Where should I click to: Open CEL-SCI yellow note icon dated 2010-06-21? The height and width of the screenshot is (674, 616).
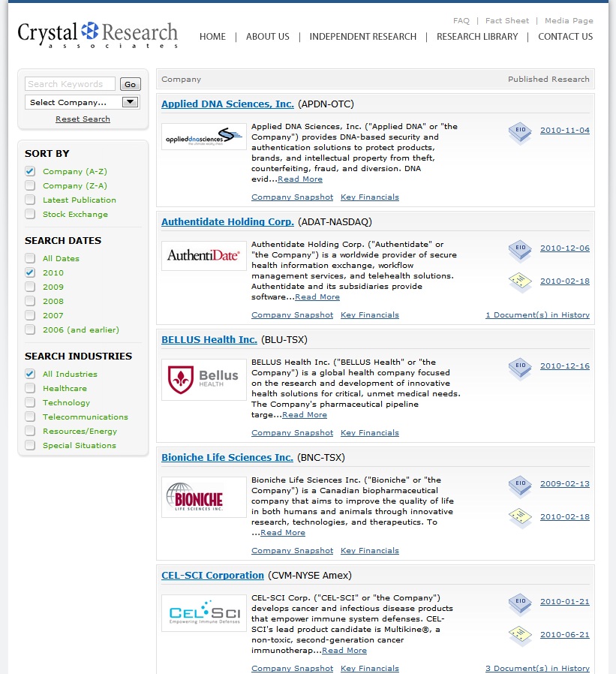pos(520,635)
